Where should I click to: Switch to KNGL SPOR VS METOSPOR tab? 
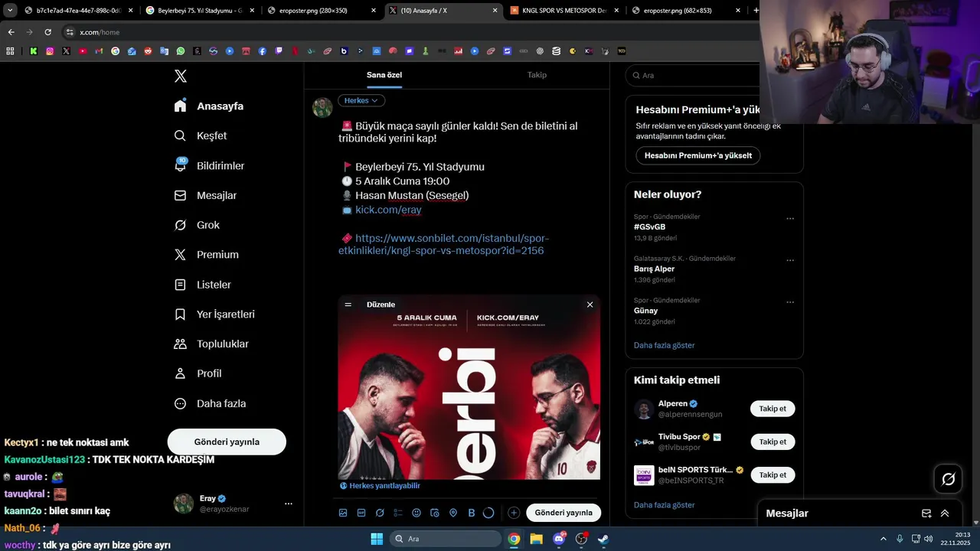(564, 11)
